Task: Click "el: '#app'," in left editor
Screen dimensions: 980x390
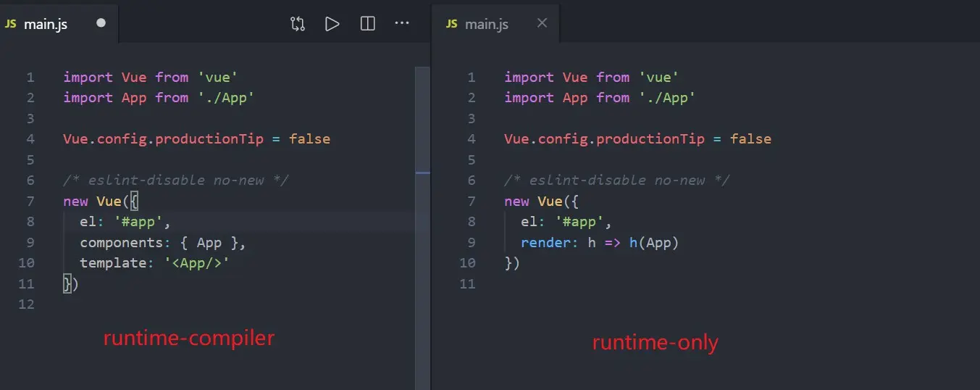Action: (125, 222)
